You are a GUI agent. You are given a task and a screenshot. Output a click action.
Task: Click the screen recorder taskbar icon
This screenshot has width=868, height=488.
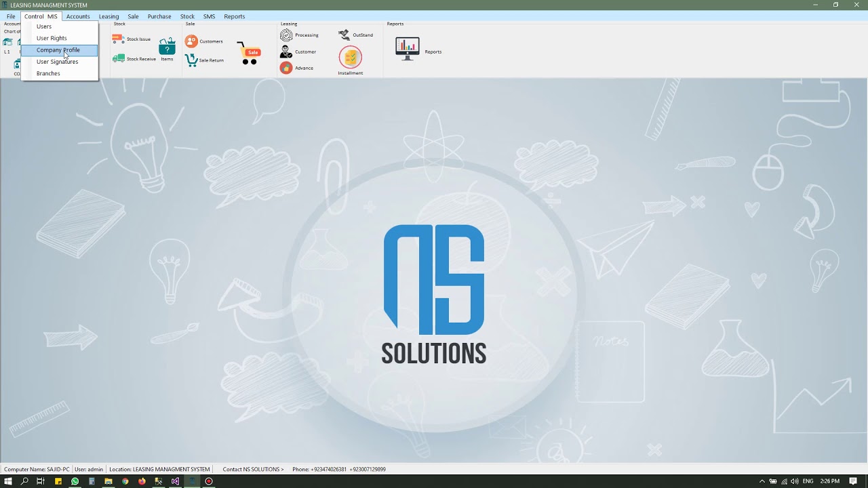point(209,481)
